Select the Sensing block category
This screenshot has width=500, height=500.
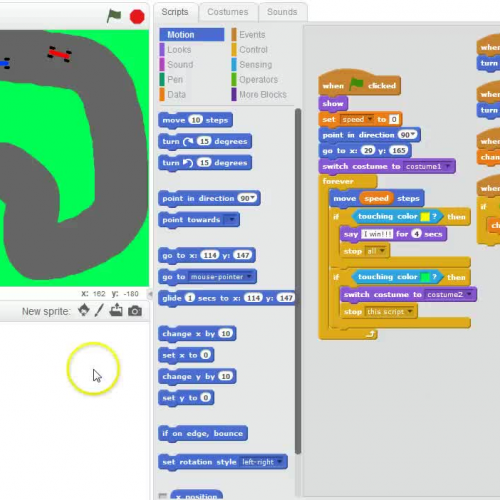(x=256, y=65)
